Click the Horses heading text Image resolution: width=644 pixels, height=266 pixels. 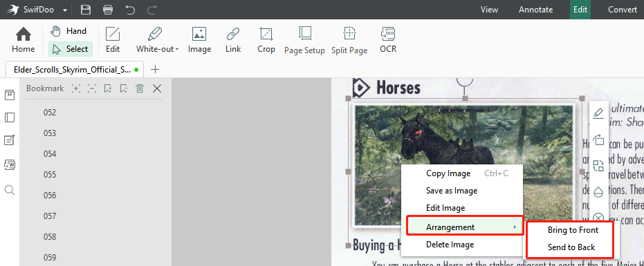click(398, 88)
